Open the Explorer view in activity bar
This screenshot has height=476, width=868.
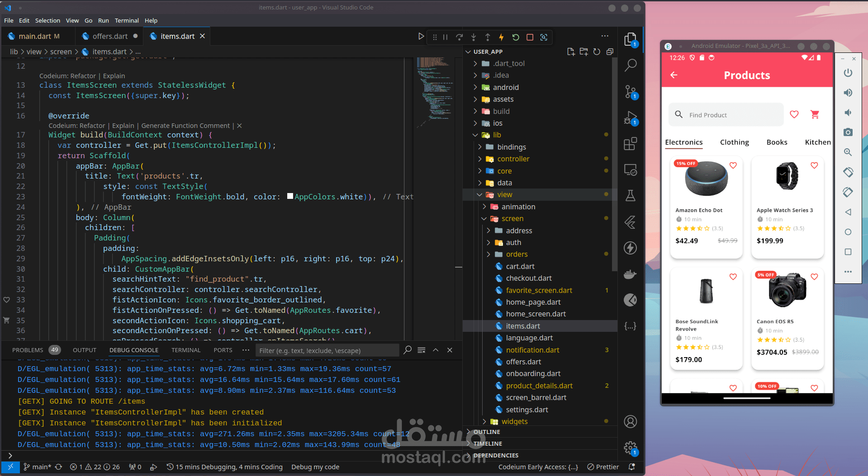click(x=630, y=40)
